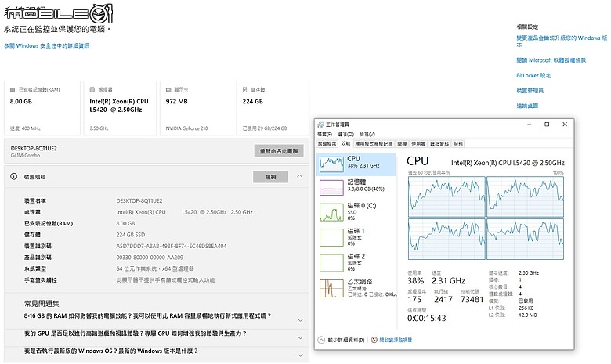This screenshot has height=364, width=611.
Task: Switch to the Startup tab in Task Manager
Action: [x=402, y=144]
